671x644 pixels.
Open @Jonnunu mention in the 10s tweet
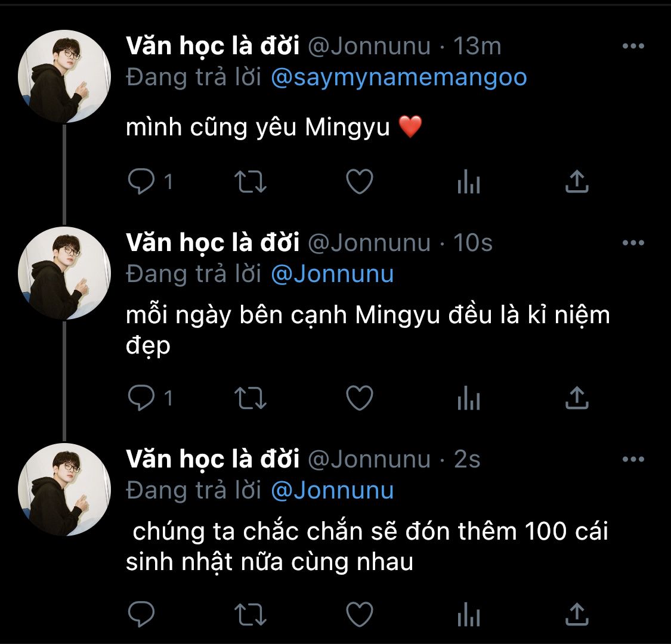tap(332, 274)
